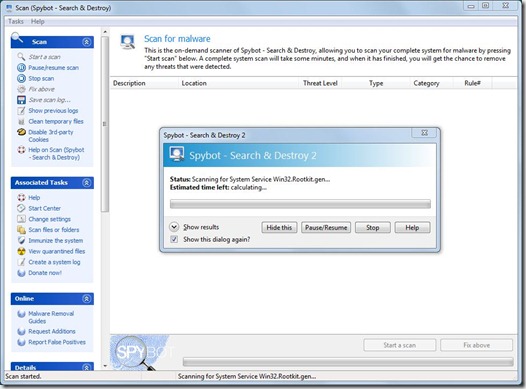The width and height of the screenshot is (526, 389).
Task: Click the Hide this button
Action: pyautogui.click(x=279, y=227)
